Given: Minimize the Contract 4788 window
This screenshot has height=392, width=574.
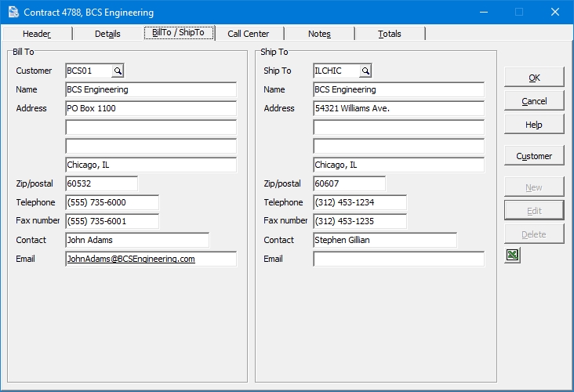Looking at the screenshot, I should point(484,12).
